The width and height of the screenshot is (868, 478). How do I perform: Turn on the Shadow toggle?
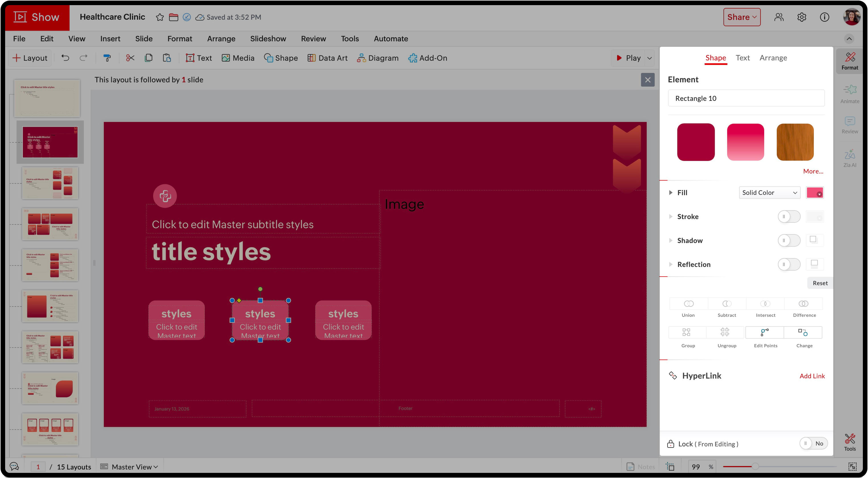click(788, 240)
